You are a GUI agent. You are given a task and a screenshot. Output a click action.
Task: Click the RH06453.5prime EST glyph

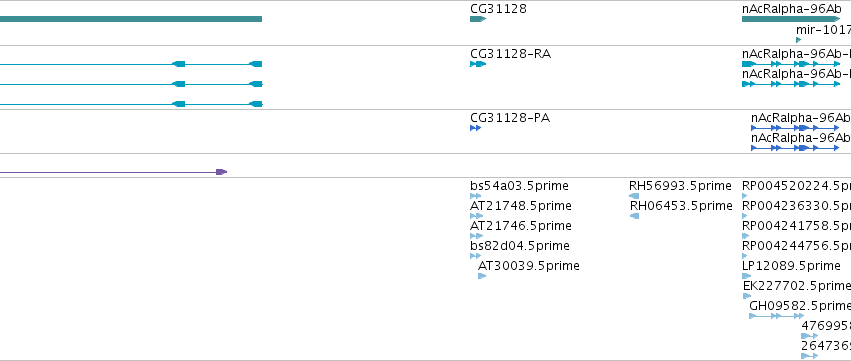coord(634,216)
